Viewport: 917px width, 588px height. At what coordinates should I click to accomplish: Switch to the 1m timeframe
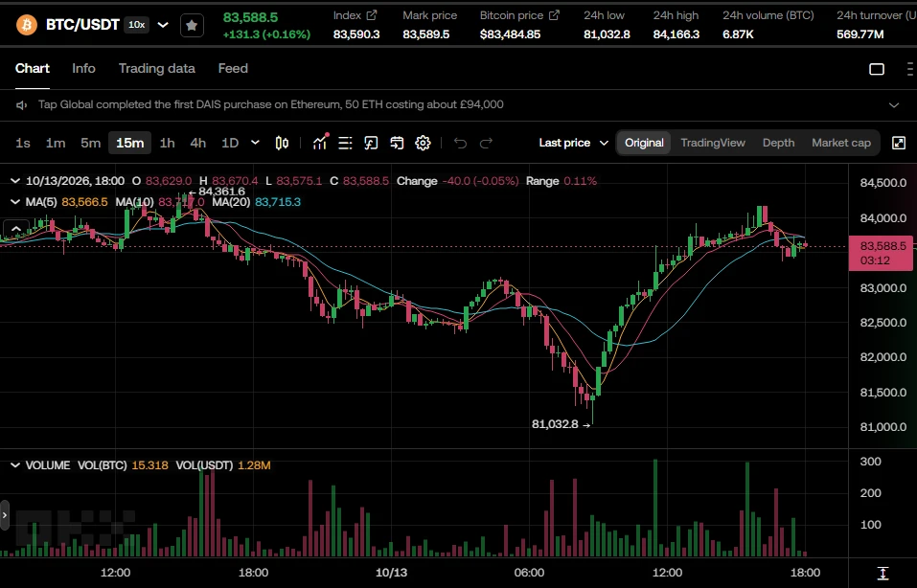56,143
